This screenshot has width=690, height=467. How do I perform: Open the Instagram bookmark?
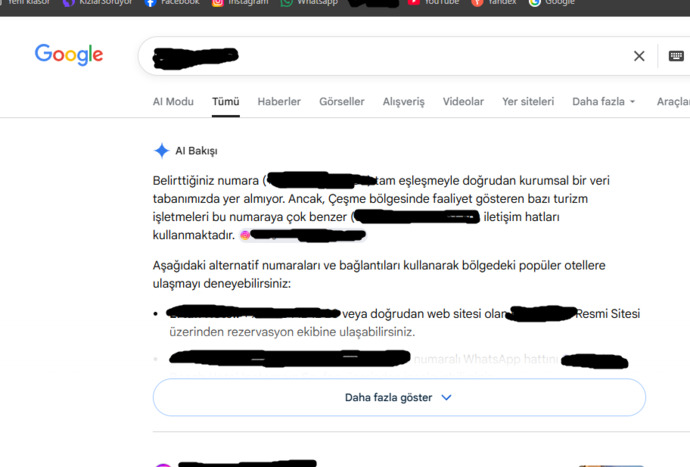pyautogui.click(x=240, y=3)
